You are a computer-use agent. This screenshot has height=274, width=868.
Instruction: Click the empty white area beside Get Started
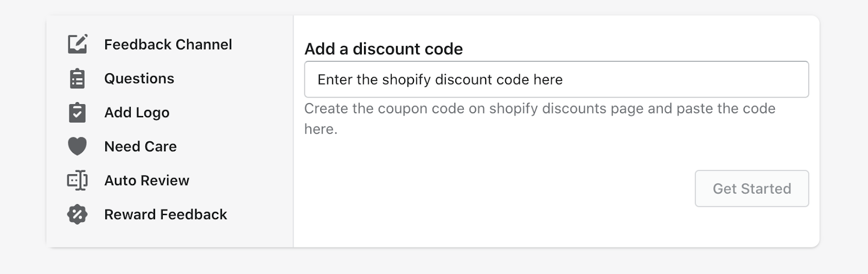(x=494, y=188)
